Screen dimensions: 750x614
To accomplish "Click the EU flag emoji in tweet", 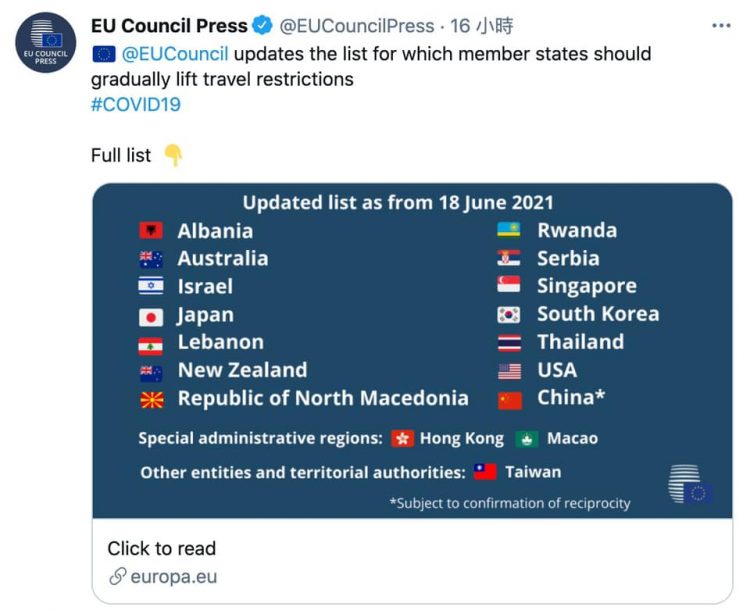I will tap(104, 54).
